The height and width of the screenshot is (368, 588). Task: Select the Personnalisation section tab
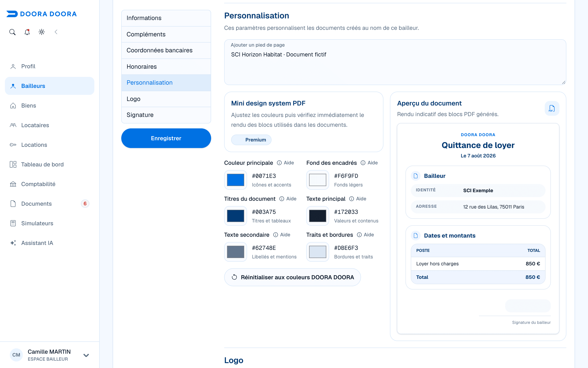[x=166, y=83]
